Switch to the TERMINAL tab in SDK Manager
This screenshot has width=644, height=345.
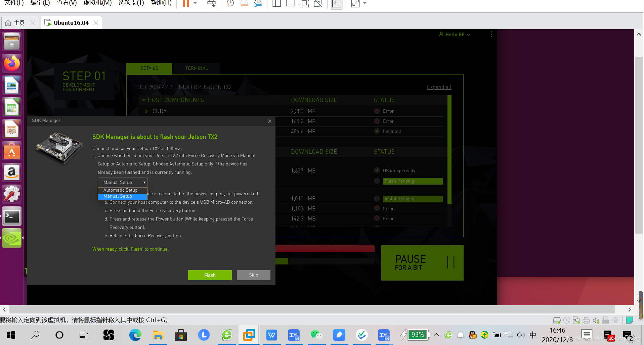point(197,68)
